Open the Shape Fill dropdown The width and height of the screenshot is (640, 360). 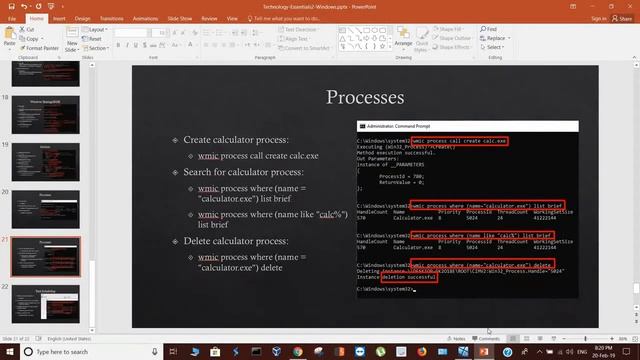click(x=449, y=29)
